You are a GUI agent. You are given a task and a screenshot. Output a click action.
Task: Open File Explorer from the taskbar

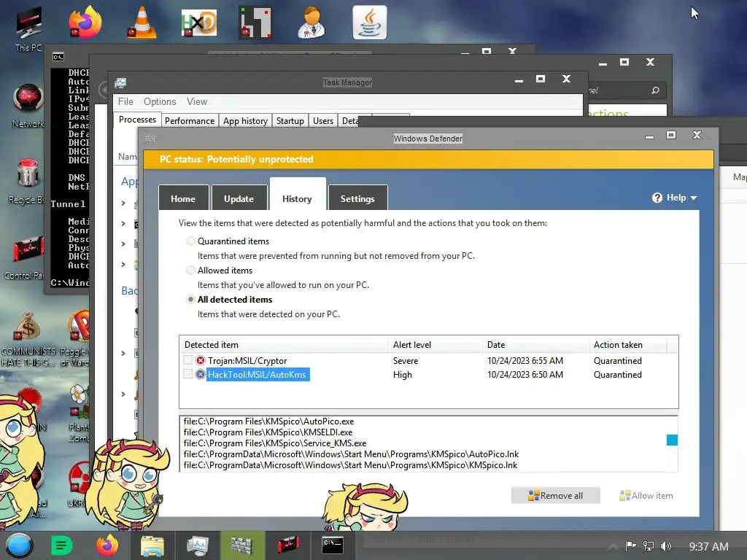click(x=152, y=545)
